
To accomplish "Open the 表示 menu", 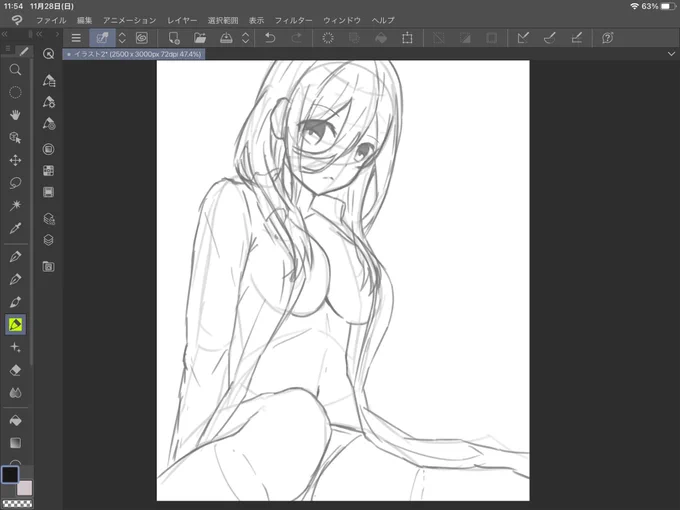I will (256, 20).
